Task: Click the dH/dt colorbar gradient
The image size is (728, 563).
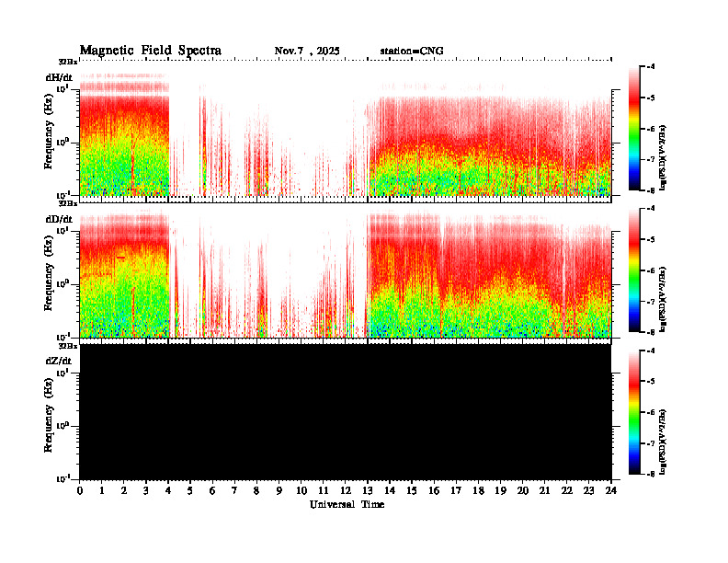Action: click(633, 128)
